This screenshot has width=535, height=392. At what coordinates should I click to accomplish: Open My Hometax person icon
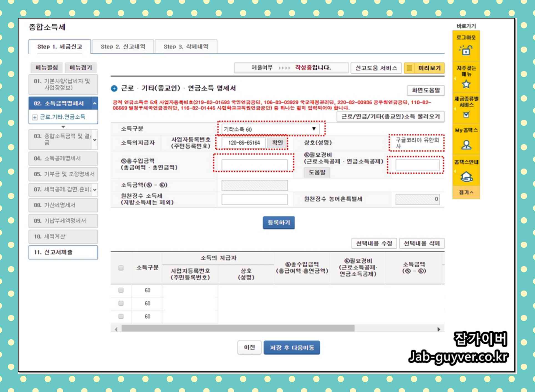click(x=466, y=145)
